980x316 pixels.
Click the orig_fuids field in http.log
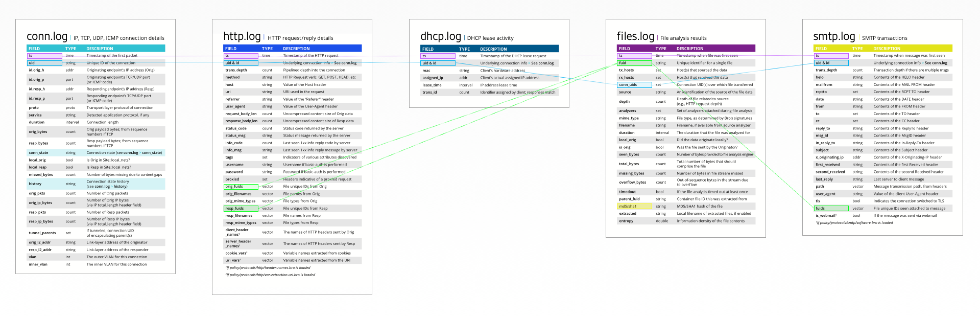click(241, 187)
